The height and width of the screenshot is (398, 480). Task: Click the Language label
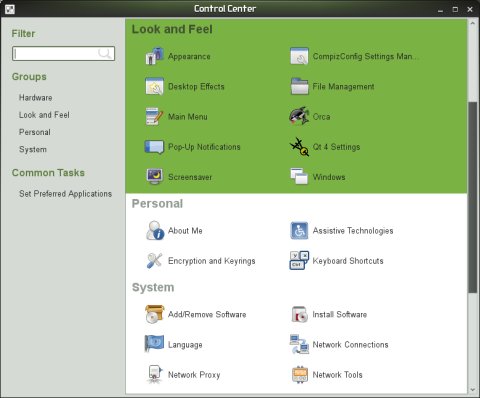click(185, 345)
